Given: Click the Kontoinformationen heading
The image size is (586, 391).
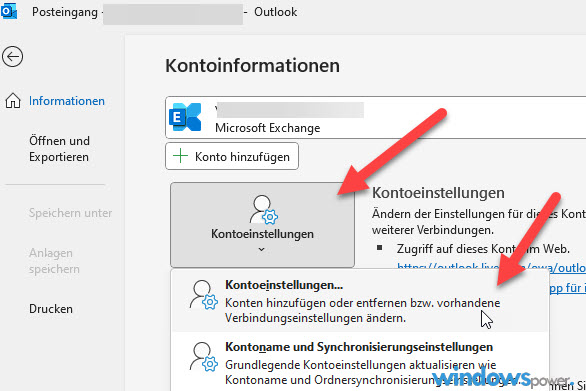Looking at the screenshot, I should (x=253, y=65).
